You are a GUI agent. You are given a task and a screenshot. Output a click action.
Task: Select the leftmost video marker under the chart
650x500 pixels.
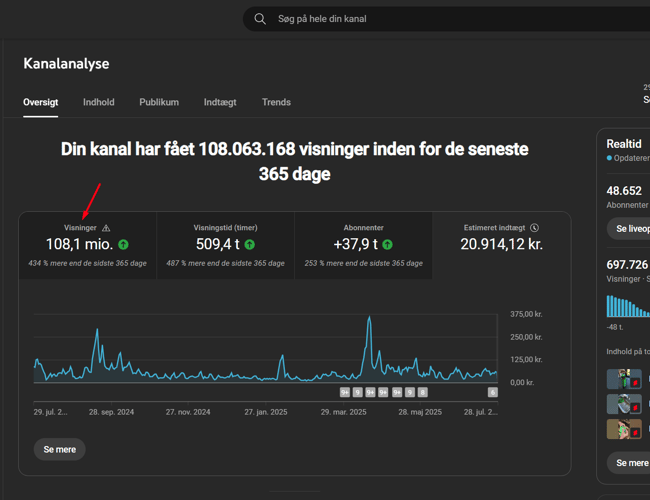pyautogui.click(x=345, y=392)
